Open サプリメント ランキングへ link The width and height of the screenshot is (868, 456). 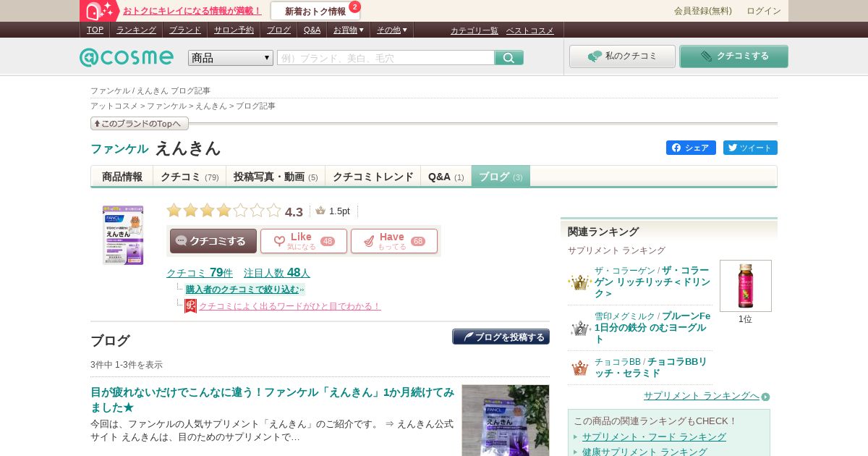pyautogui.click(x=702, y=396)
